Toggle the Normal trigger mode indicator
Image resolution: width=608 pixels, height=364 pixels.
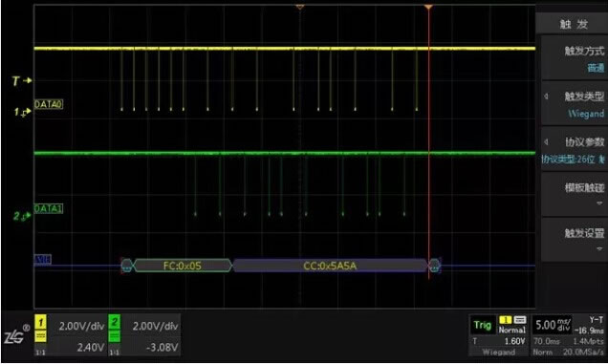point(511,330)
